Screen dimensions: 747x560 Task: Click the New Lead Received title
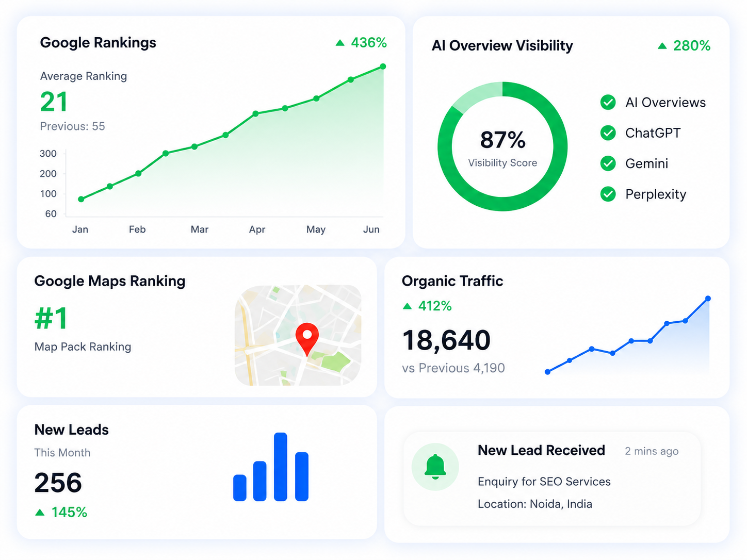541,450
